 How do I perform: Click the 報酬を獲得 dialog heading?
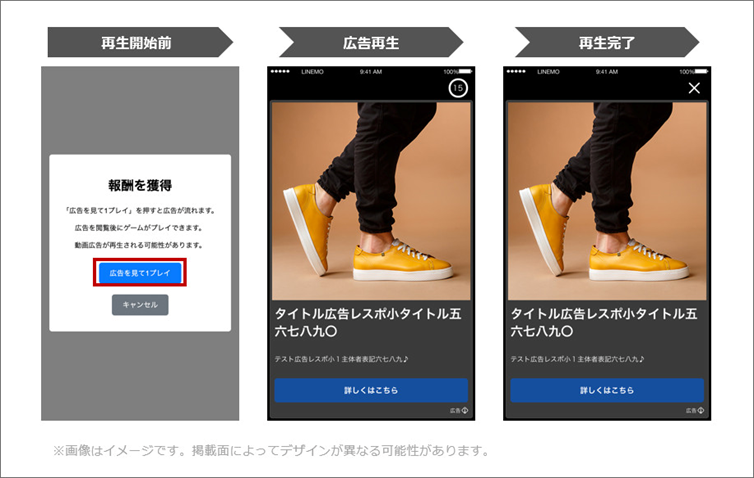(140, 185)
